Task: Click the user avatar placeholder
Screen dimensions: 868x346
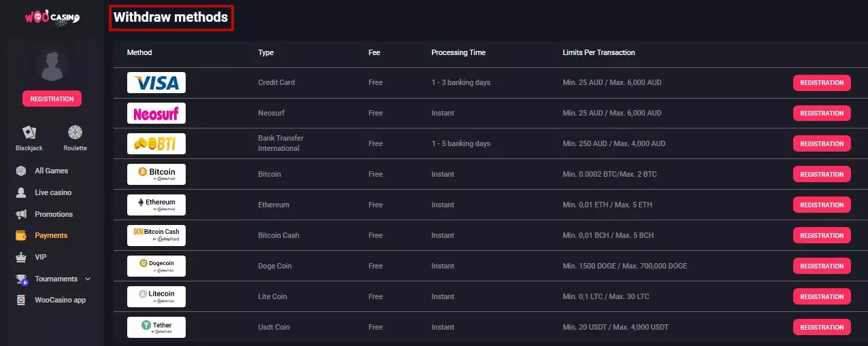Action: click(x=52, y=65)
